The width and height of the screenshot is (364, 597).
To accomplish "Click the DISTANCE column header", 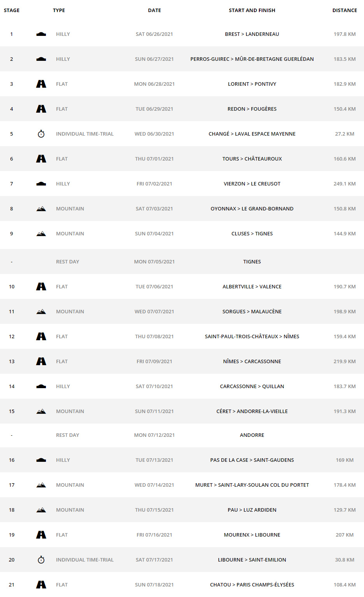I will (345, 11).
